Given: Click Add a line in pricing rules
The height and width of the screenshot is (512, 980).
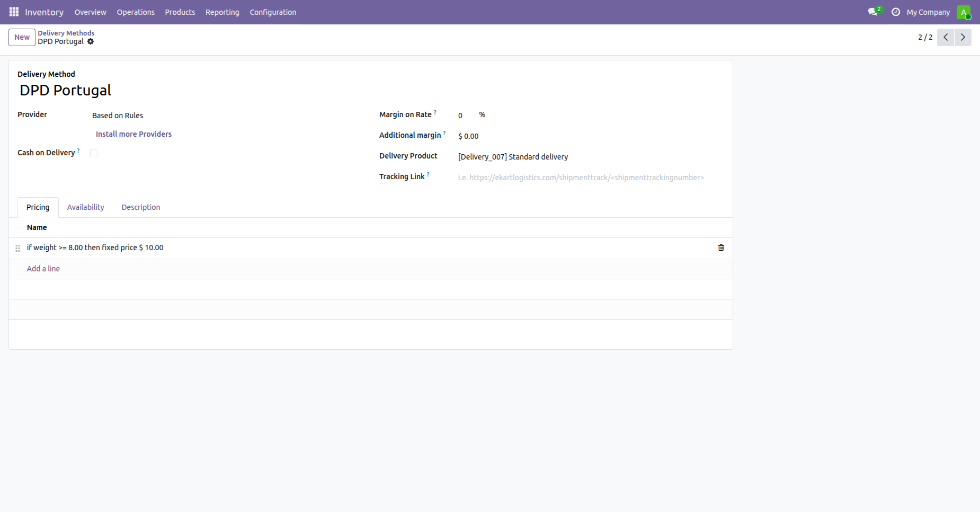Looking at the screenshot, I should (x=43, y=269).
